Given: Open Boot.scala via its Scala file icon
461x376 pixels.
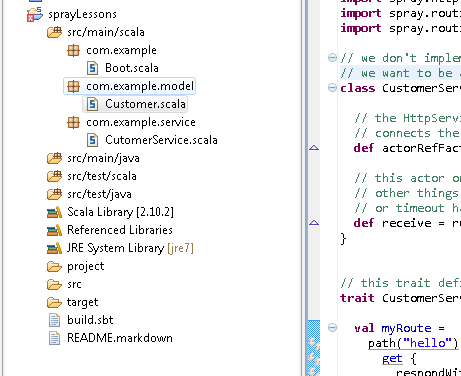Looking at the screenshot, I should point(92,68).
